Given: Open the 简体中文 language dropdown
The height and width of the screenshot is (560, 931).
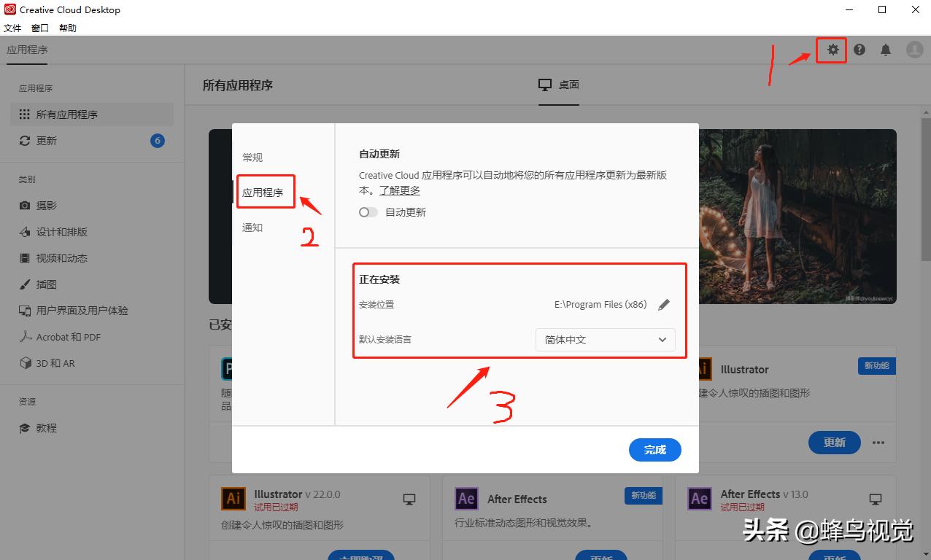Looking at the screenshot, I should coord(605,340).
